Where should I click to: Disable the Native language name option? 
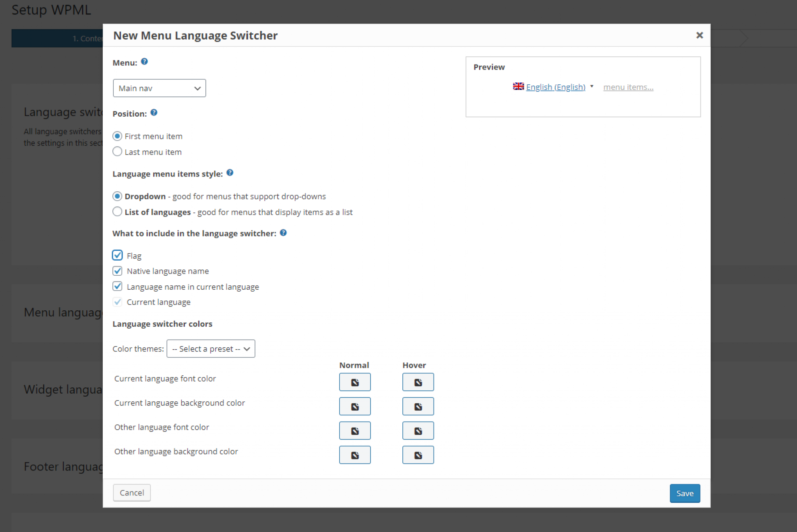pyautogui.click(x=117, y=271)
